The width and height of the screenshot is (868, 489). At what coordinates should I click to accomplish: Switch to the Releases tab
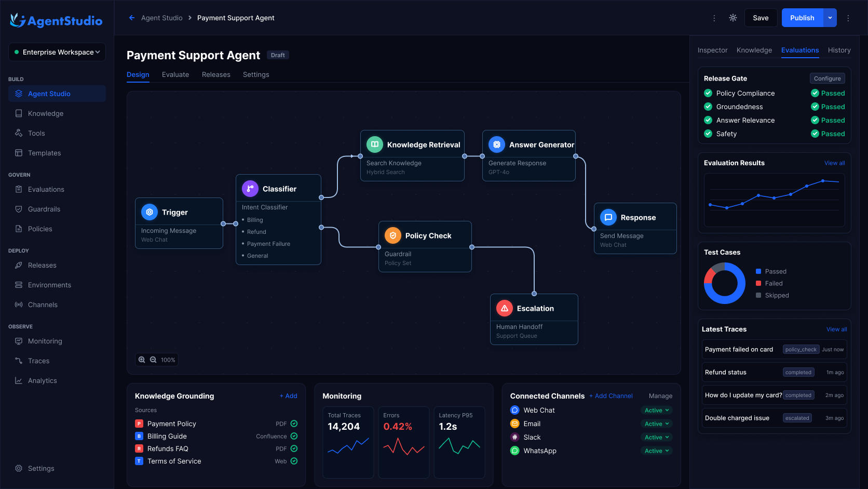tap(216, 74)
